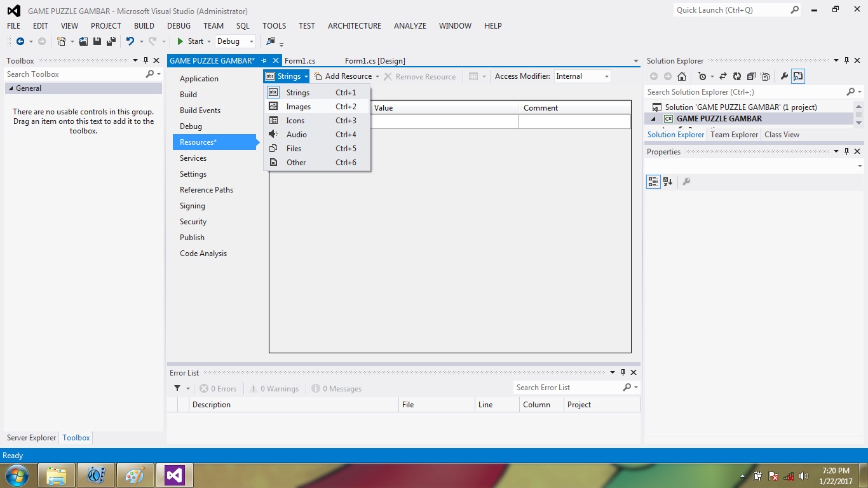Switch to the Class View tab

tap(782, 135)
